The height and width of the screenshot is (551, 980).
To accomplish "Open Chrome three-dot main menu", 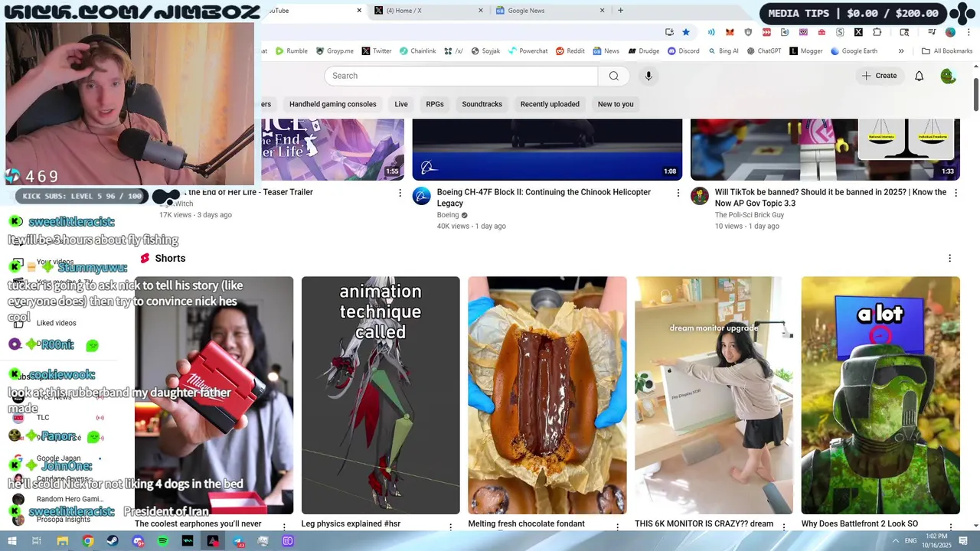I will [969, 32].
